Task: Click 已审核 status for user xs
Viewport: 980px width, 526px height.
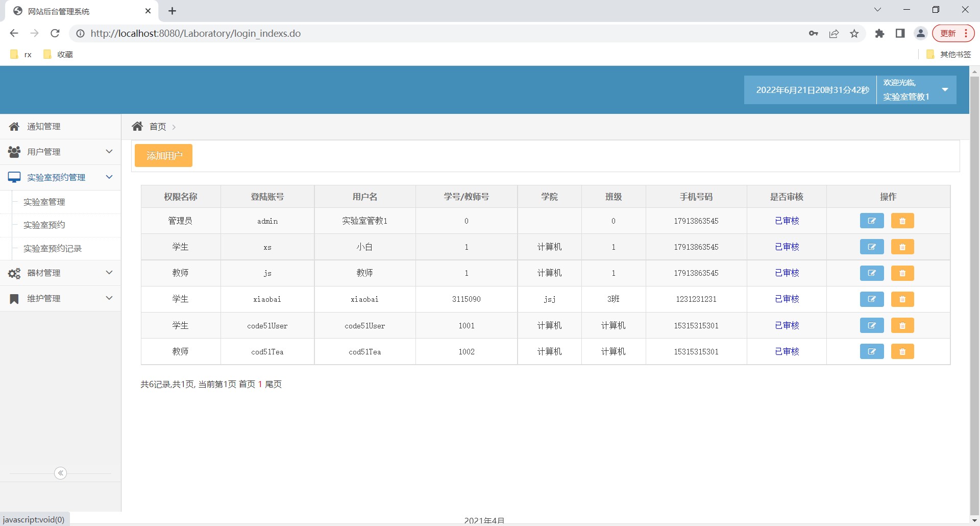Action: point(787,247)
